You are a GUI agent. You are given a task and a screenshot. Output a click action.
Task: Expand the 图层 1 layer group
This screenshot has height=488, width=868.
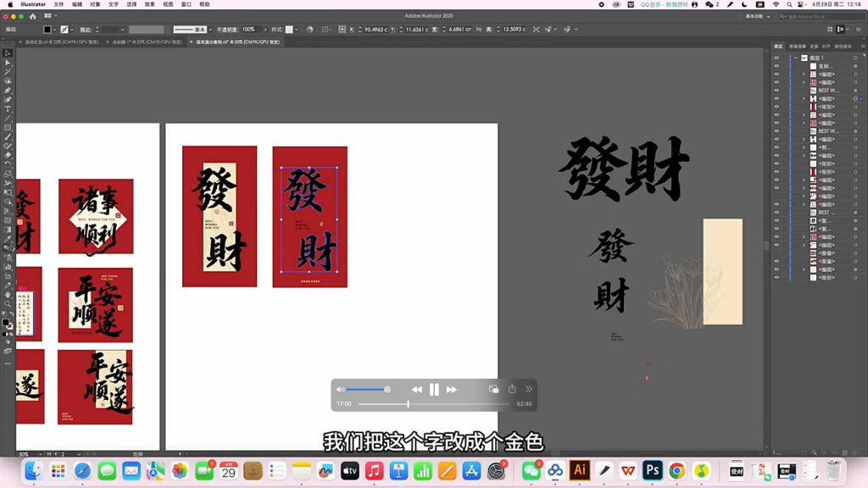tap(794, 58)
